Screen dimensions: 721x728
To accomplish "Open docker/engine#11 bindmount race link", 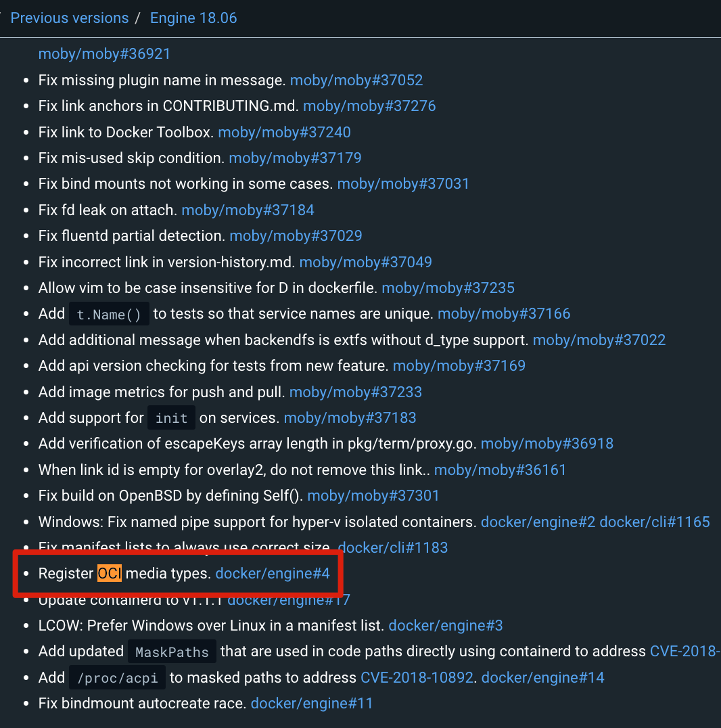I will pos(312,703).
